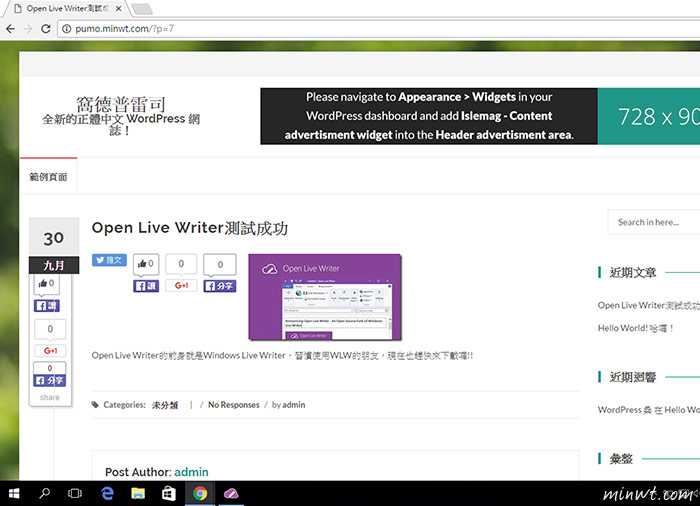Click the sidebar thumbs-up counter under date
This screenshot has height=506, width=700.
pyautogui.click(x=46, y=283)
